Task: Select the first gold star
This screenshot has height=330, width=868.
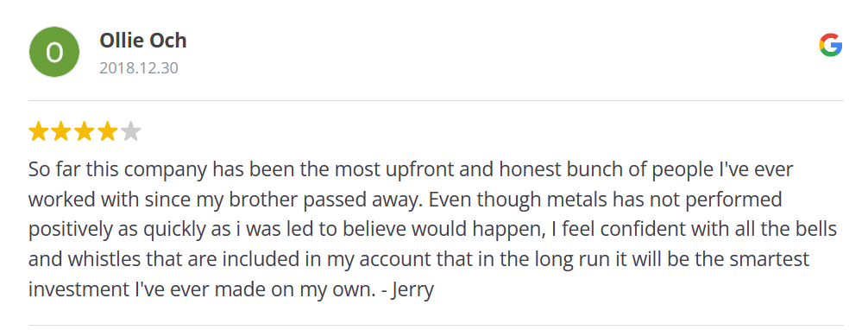Action: pyautogui.click(x=38, y=132)
